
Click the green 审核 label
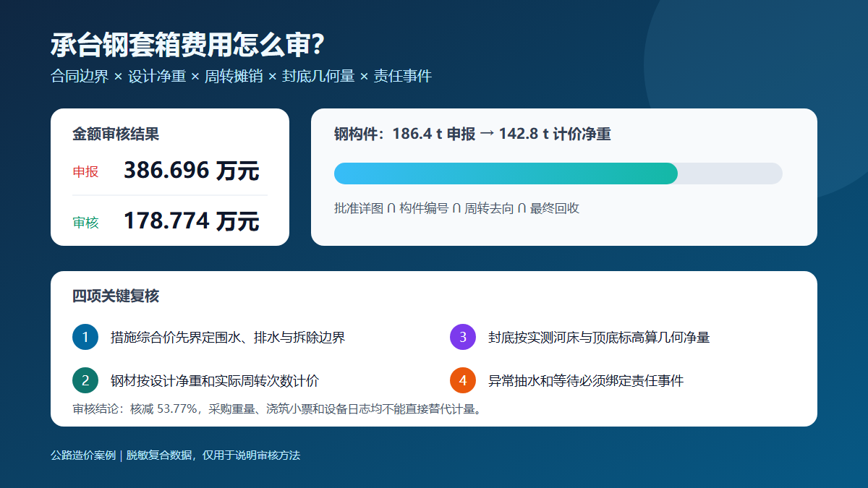(x=85, y=223)
